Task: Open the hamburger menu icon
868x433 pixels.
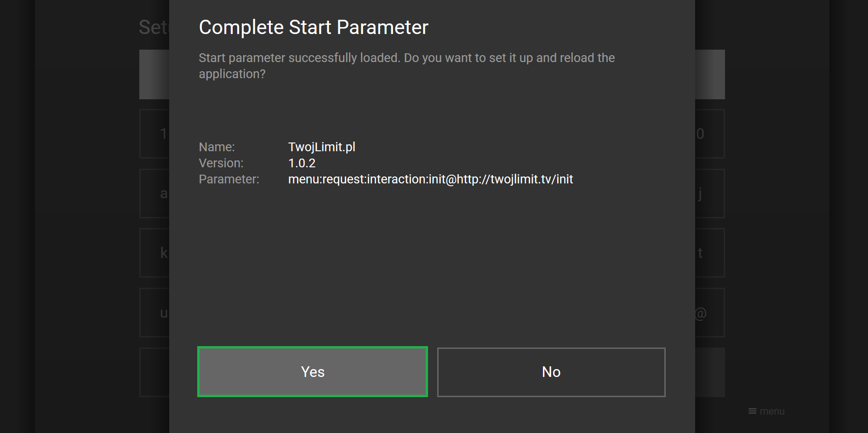Action: (752, 411)
